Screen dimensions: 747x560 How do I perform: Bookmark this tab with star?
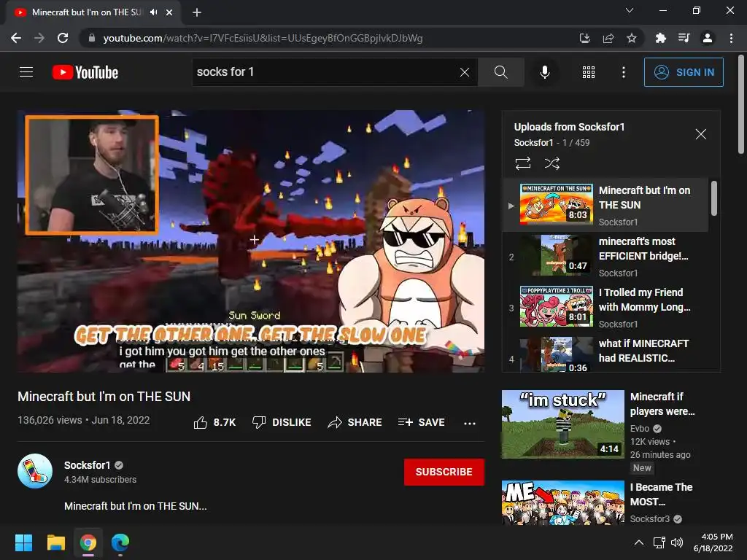tap(631, 38)
